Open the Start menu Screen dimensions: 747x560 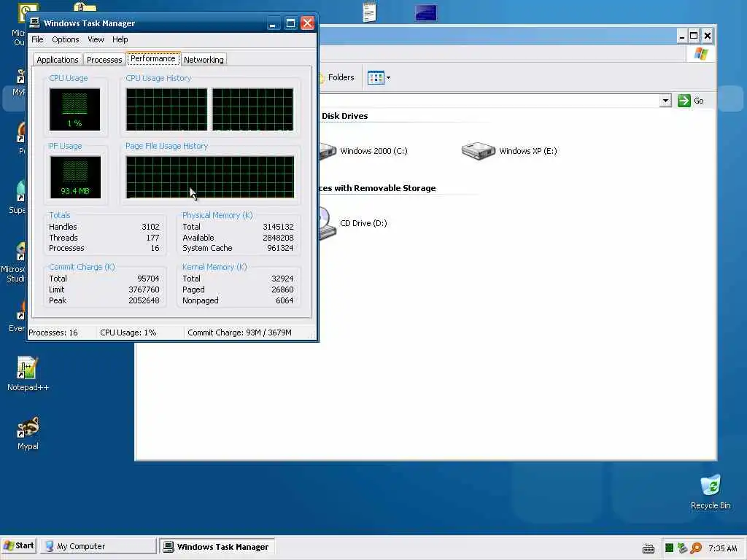click(18, 545)
